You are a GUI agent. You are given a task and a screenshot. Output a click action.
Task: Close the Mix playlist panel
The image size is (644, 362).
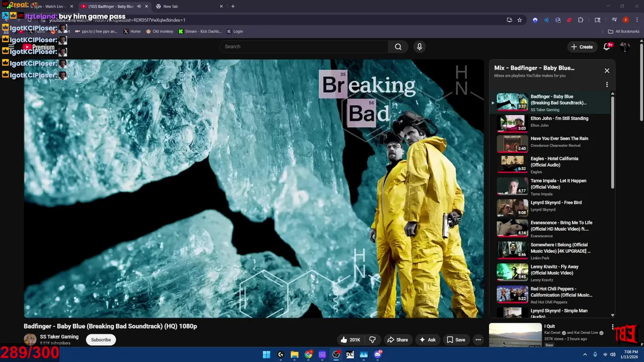[x=607, y=71]
